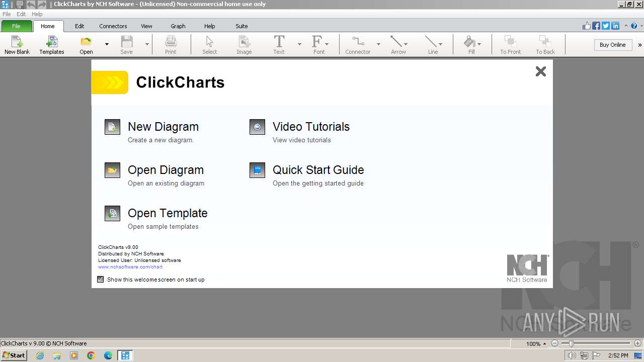Open Google Chrome from the taskbar

point(91,355)
